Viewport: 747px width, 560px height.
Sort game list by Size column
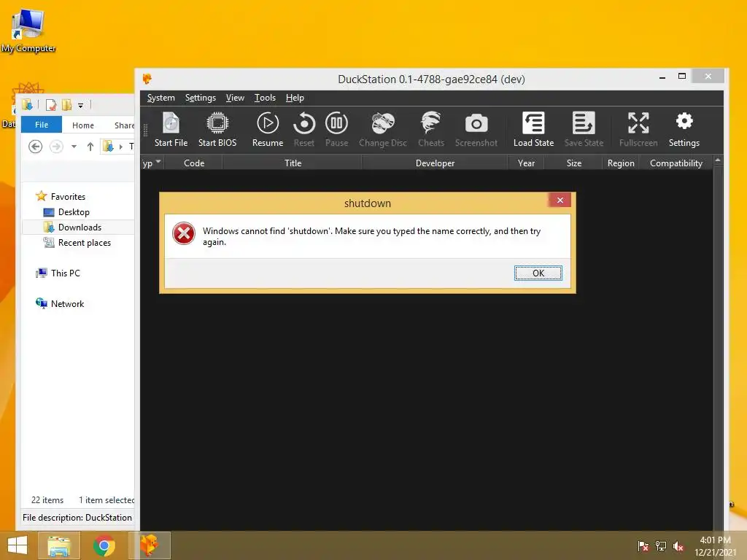(x=573, y=163)
